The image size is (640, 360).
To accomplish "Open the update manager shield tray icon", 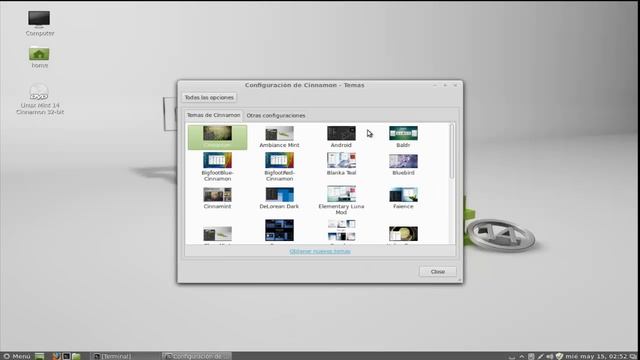I will coord(559,356).
